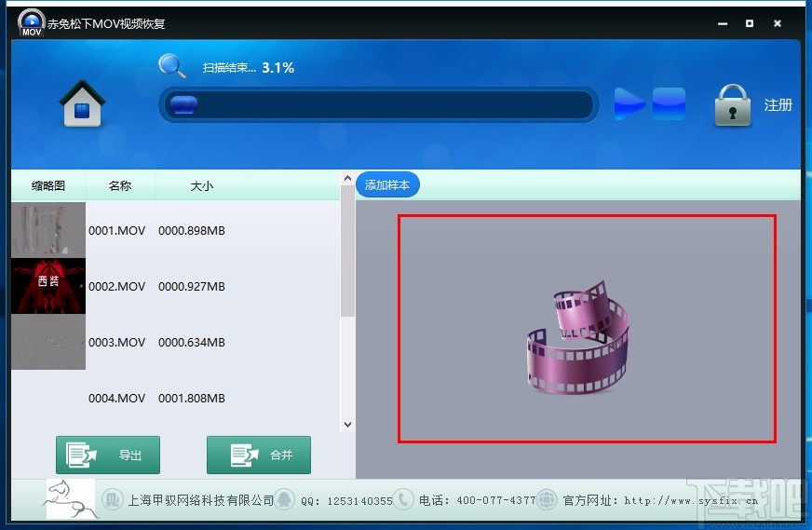812x530 pixels.
Task: Click size value 0000.927MB
Action: 192,287
